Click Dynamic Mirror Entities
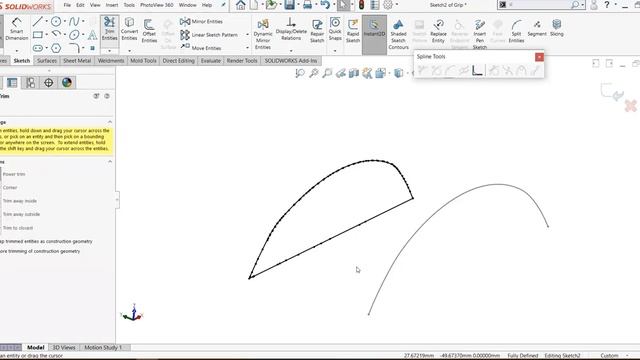640x360 pixels. pyautogui.click(x=263, y=34)
